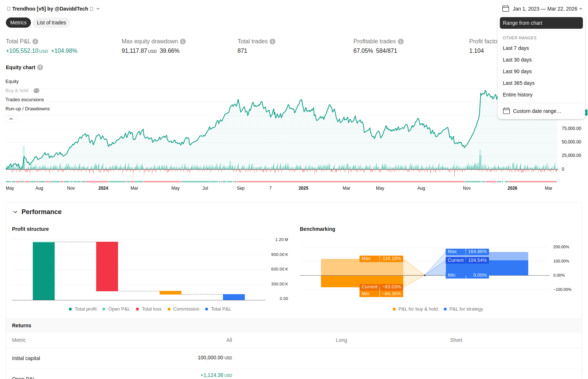Click the Max equity drawdown info icon
The height and width of the screenshot is (379, 588).
point(183,42)
